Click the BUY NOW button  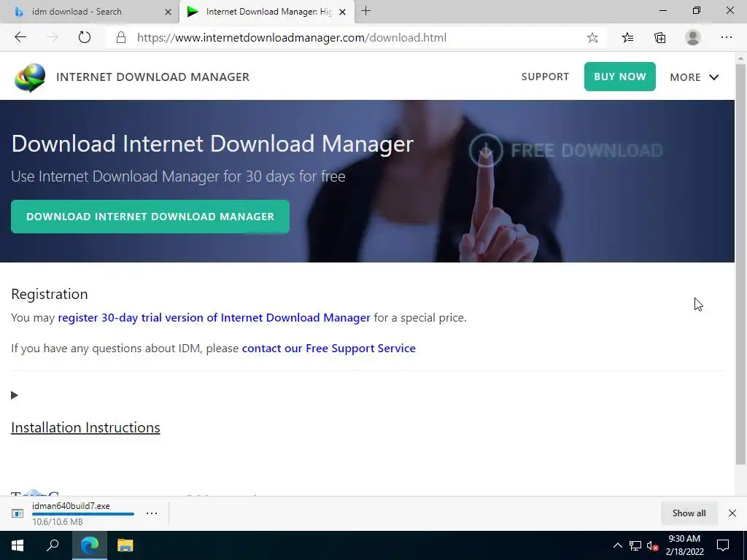[x=620, y=77]
